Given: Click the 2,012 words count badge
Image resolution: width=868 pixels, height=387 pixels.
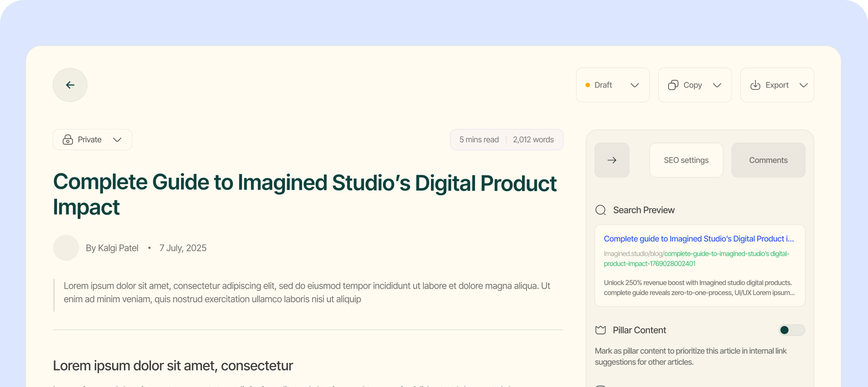Looking at the screenshot, I should pos(533,140).
